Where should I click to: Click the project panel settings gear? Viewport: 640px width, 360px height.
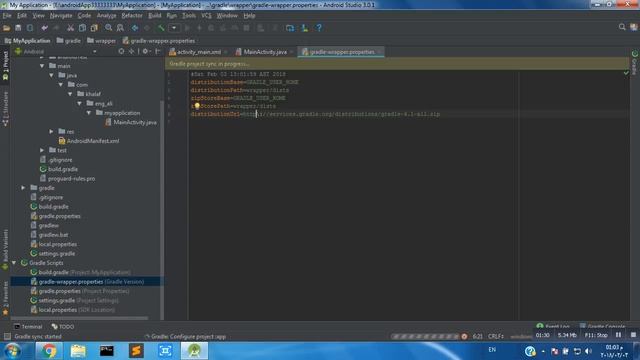(145, 51)
